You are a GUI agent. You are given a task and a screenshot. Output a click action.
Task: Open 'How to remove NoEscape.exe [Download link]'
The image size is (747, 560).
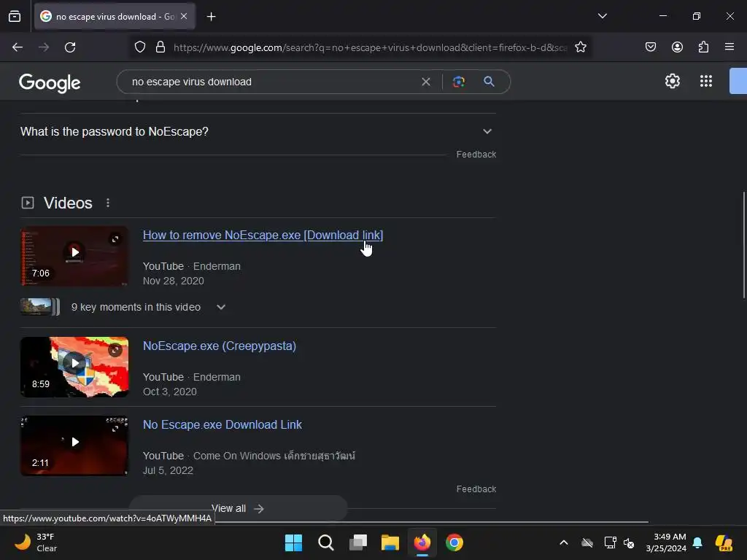pyautogui.click(x=263, y=236)
